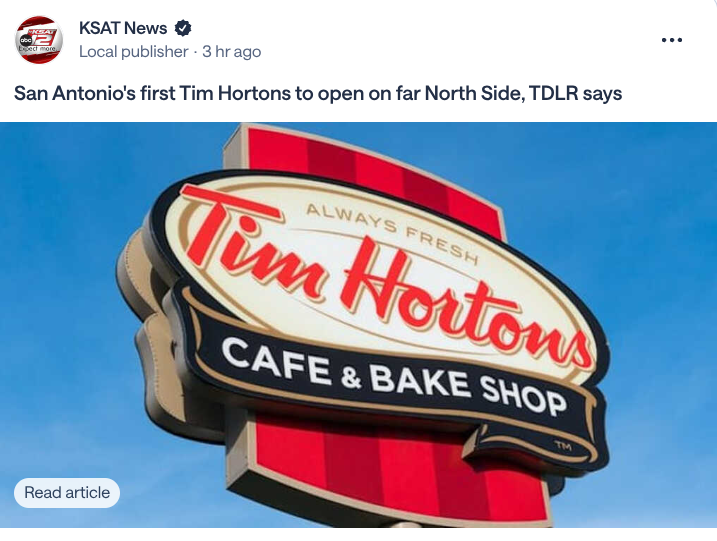This screenshot has height=541, width=717.
Task: Select the Local publisher label
Action: 134,52
